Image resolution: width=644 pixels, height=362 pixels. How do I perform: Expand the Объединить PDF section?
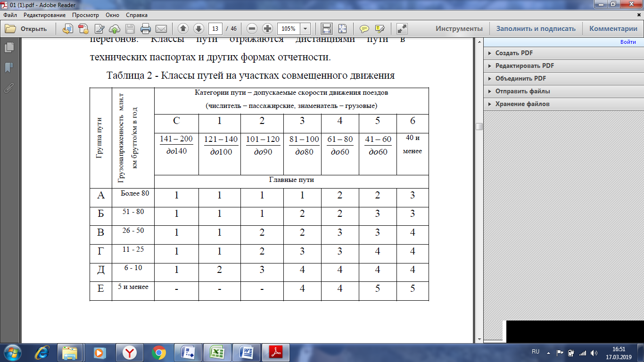563,79
